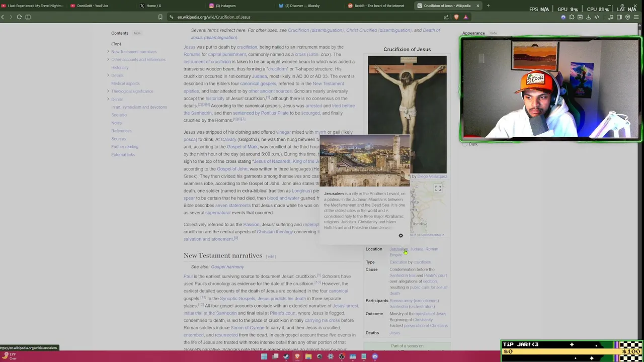The height and width of the screenshot is (362, 644).
Task: Click the share icon in the address bar
Action: pos(446,17)
